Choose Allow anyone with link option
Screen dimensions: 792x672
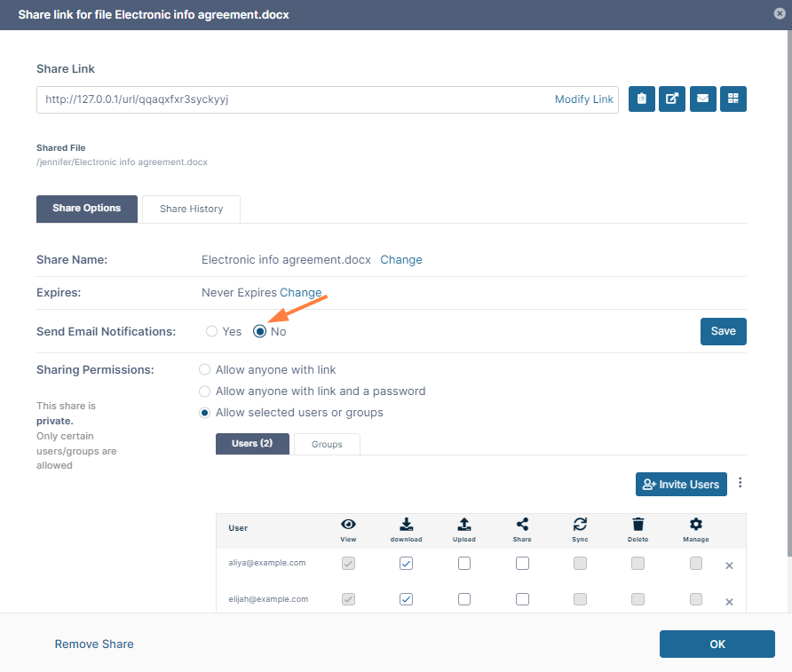click(205, 369)
